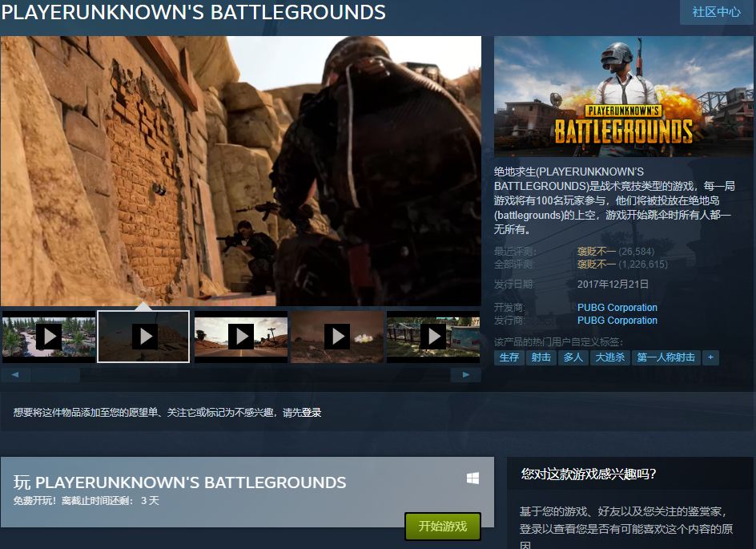Select the 射击 tag
Image resolution: width=756 pixels, height=549 pixels.
tap(541, 357)
